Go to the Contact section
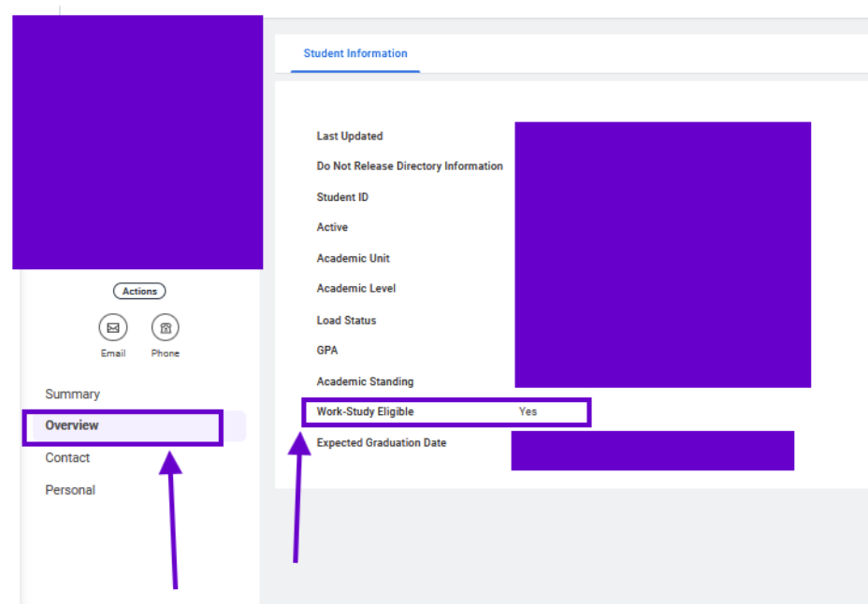The width and height of the screenshot is (868, 604). [x=67, y=458]
